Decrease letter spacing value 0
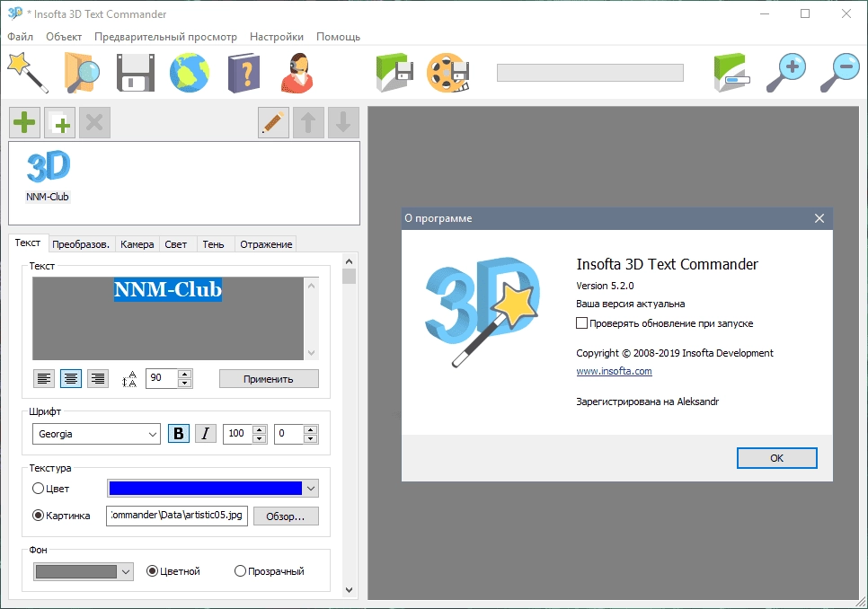Viewport: 868px width, 609px height. [x=311, y=438]
